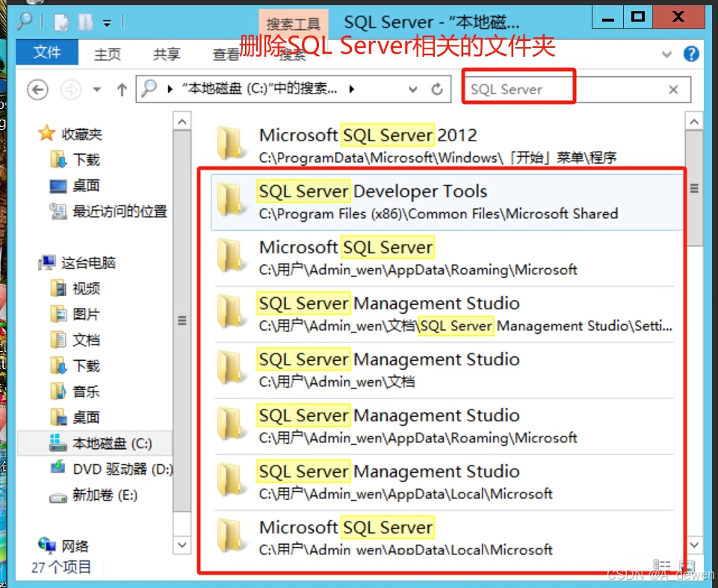This screenshot has width=718, height=588.
Task: Refresh the search results
Action: pos(437,89)
